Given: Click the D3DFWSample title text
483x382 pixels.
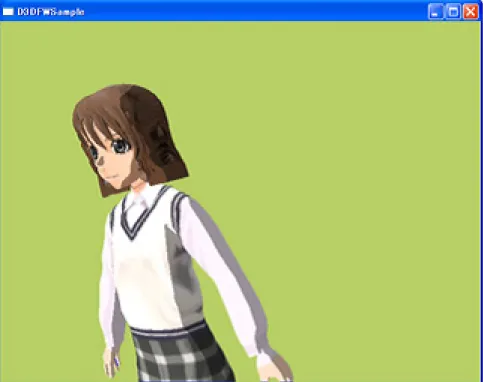Looking at the screenshot, I should click(x=51, y=12).
